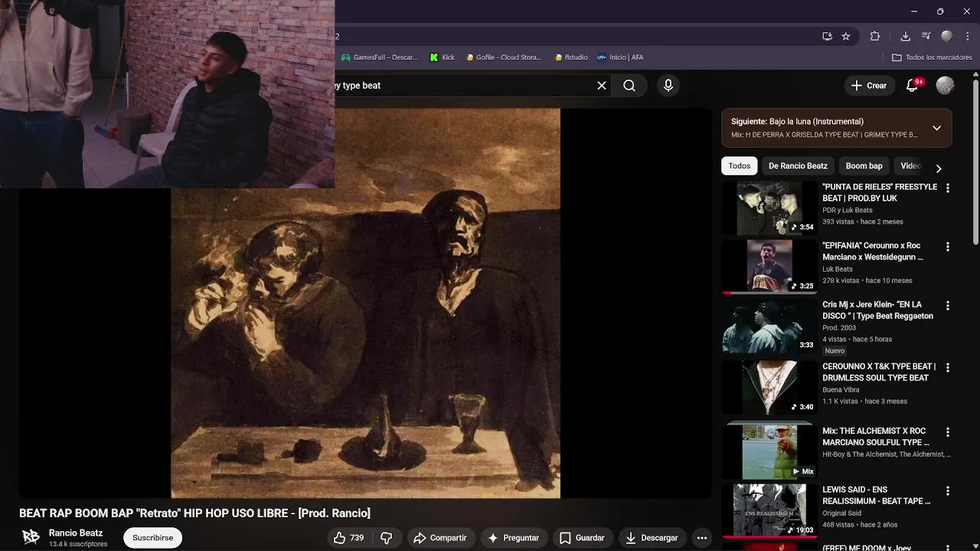Click the Preguntar button
Screen dimensions: 980x551
pyautogui.click(x=513, y=538)
